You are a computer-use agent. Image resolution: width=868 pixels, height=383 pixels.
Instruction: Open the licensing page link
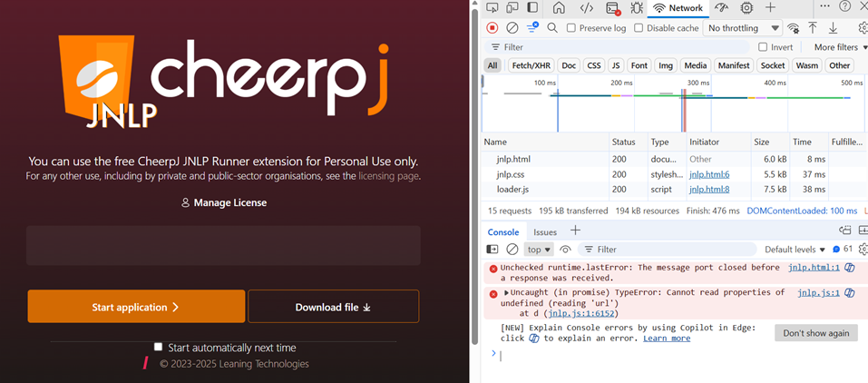[x=388, y=176]
